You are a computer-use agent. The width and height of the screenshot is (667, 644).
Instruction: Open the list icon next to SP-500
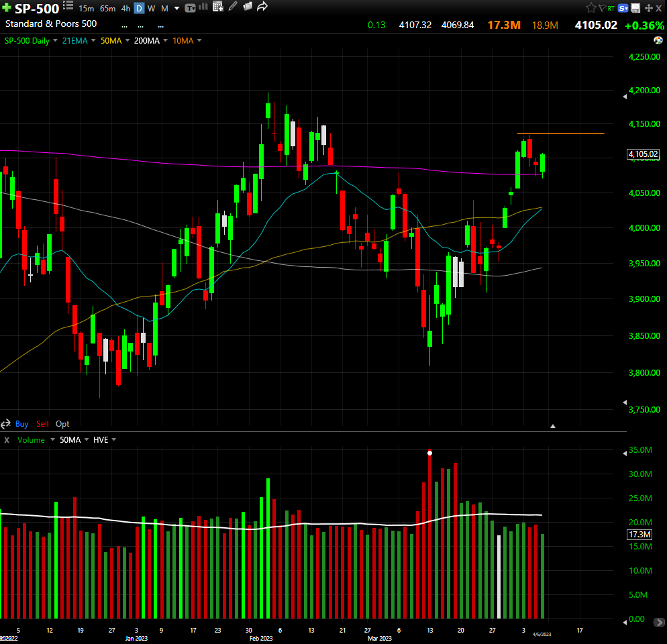(x=68, y=5)
